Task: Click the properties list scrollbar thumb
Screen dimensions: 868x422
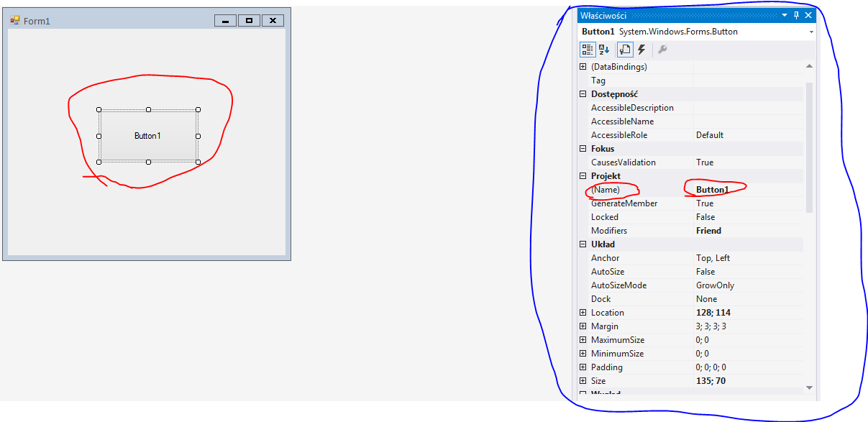Action: 809,147
